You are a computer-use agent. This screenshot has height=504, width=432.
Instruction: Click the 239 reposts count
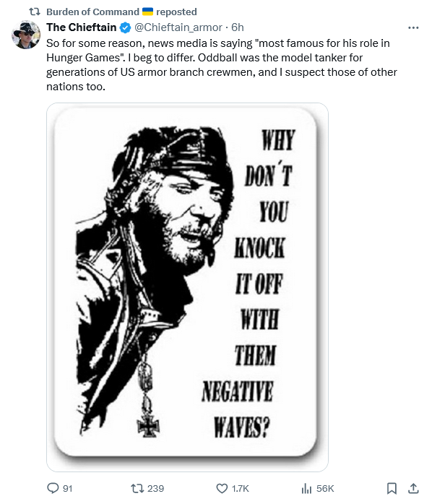tap(156, 489)
